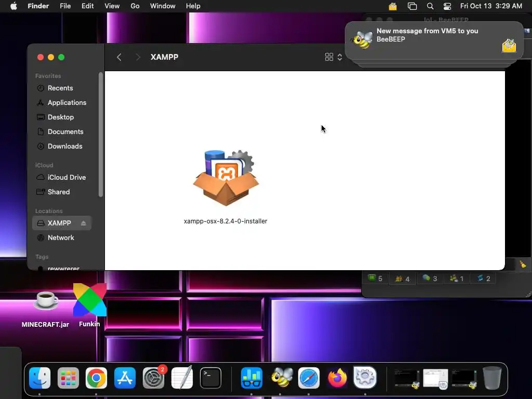
Task: Open the View menu
Action: tap(112, 6)
